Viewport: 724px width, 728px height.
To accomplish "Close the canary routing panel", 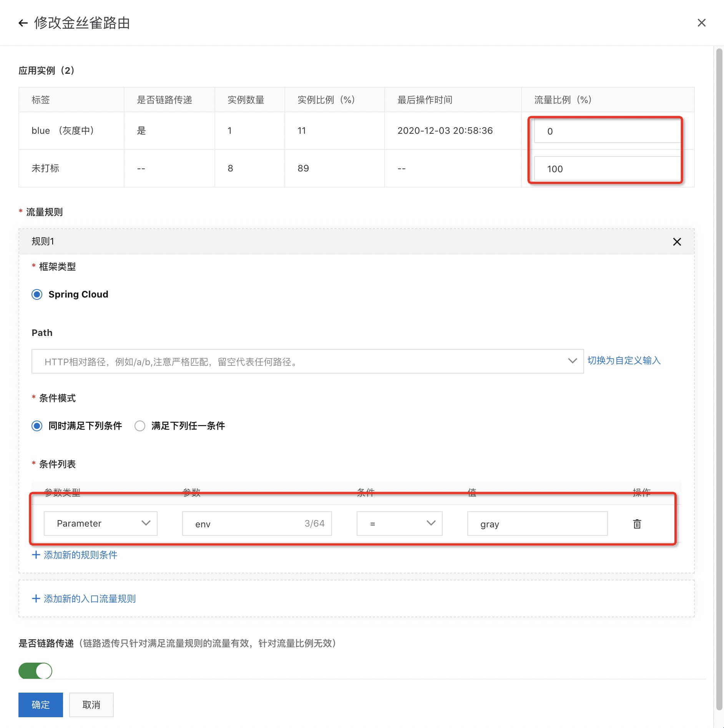I will (701, 23).
